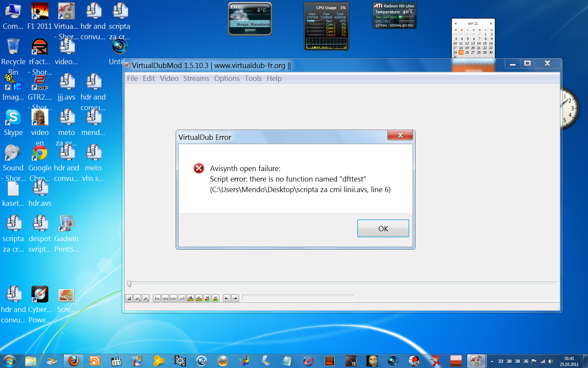Image resolution: width=588 pixels, height=368 pixels.
Task: Click the Skopje weather gadget
Action: (x=250, y=19)
